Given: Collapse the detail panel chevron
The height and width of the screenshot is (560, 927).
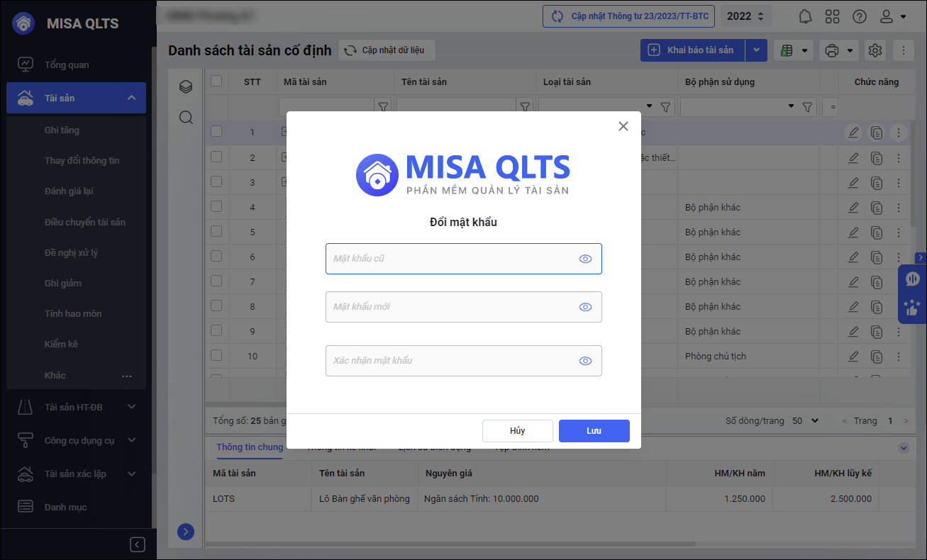Looking at the screenshot, I should pos(904,448).
